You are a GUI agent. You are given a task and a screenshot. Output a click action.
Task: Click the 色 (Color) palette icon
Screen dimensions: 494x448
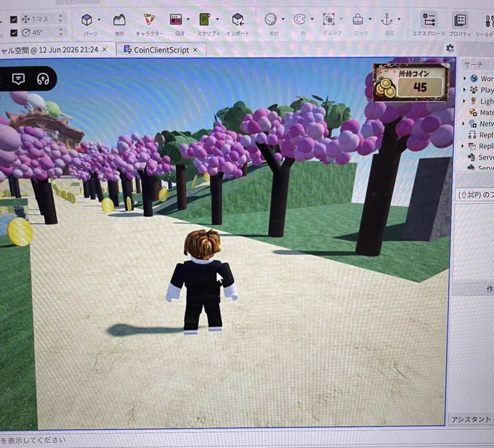point(299,19)
